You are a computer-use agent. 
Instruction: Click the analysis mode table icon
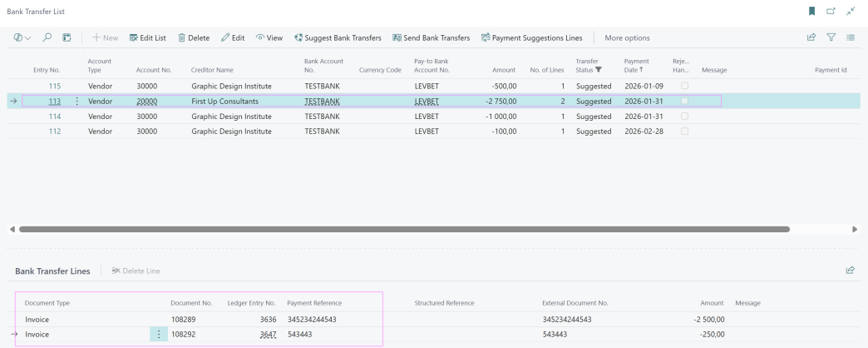pyautogui.click(x=67, y=37)
